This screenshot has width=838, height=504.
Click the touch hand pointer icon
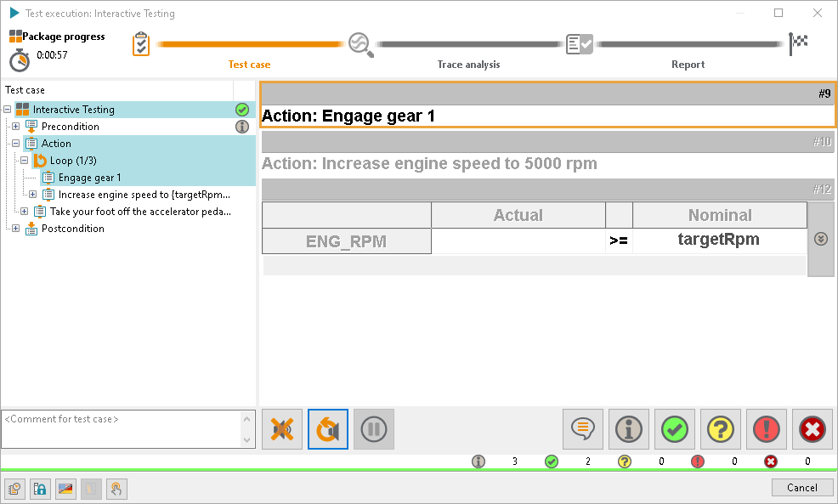116,489
